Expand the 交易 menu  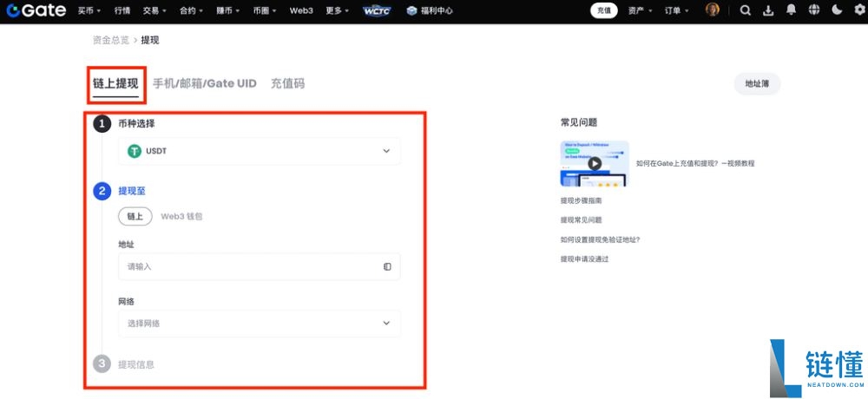click(x=155, y=10)
